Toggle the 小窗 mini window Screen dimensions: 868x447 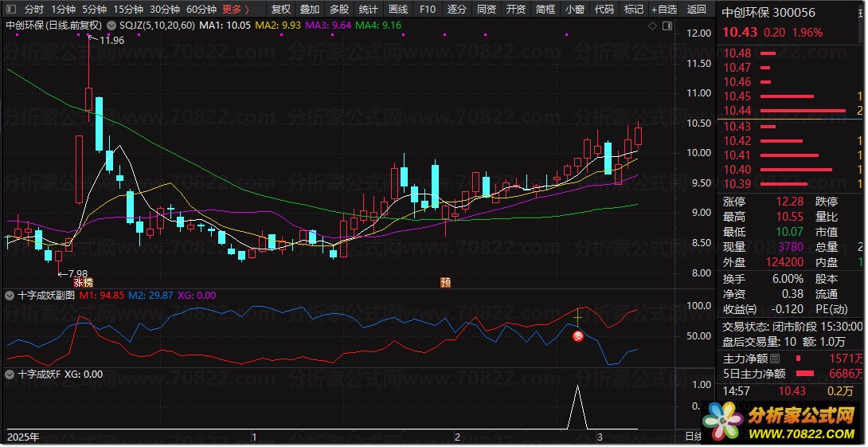click(x=573, y=10)
